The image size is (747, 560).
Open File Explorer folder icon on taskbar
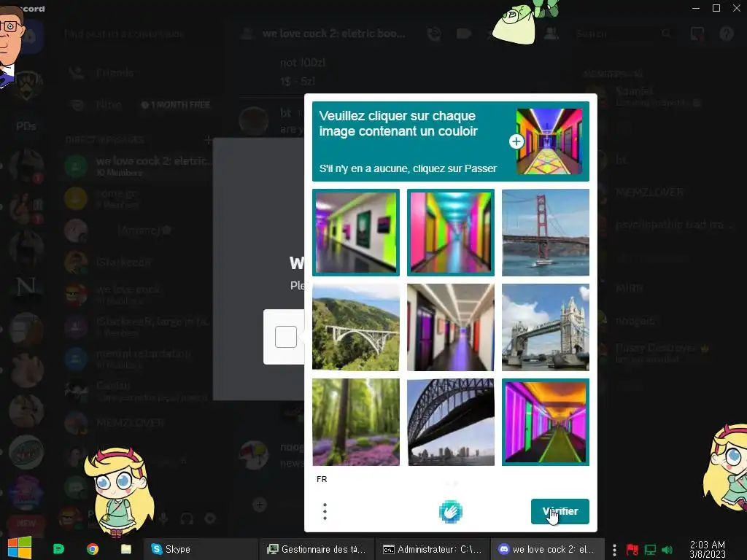point(125,549)
